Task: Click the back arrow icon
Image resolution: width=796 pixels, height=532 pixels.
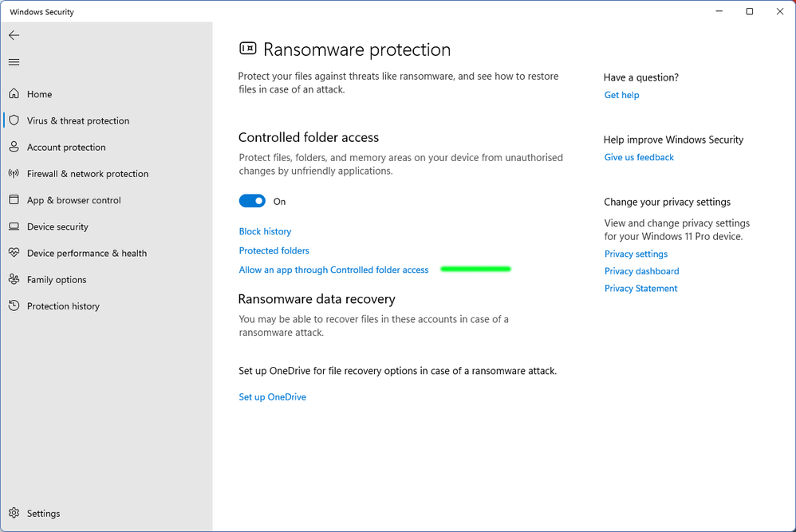Action: [14, 35]
